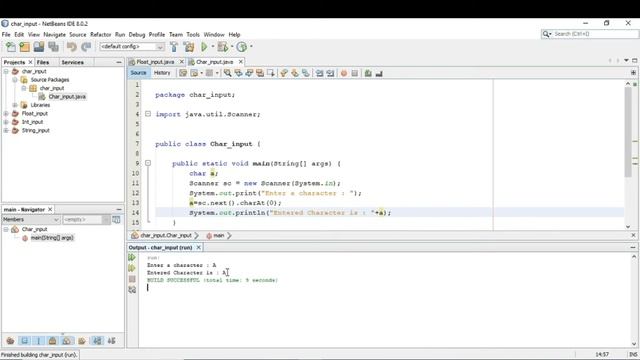Click the Save All toolbar icon
Viewport: 640px width, 360px height.
[53, 47]
